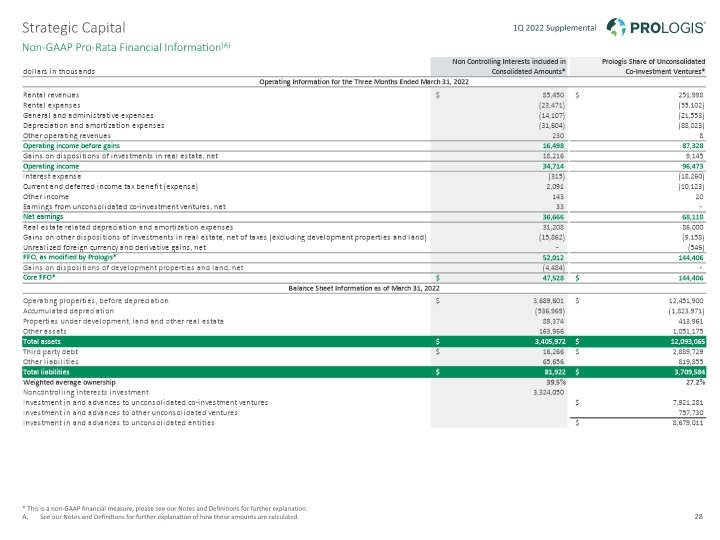Select Net earnings value 68,110
This screenshot has height=540, width=720.
pos(693,217)
